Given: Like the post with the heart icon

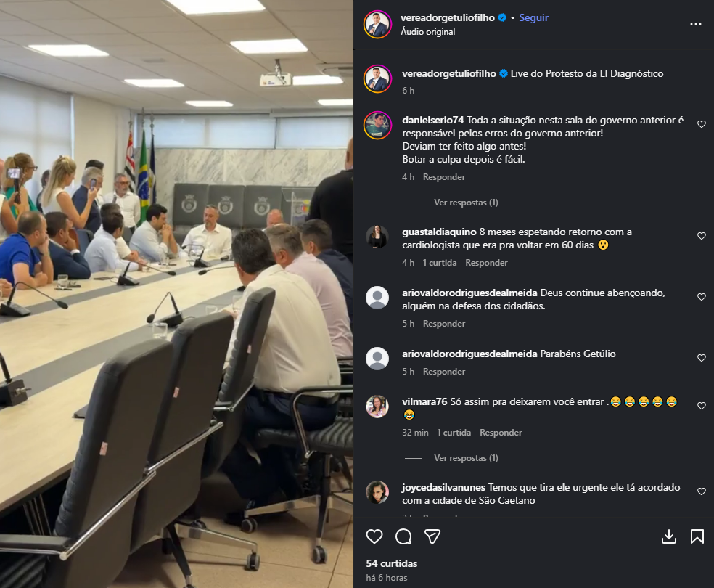Looking at the screenshot, I should tap(374, 536).
